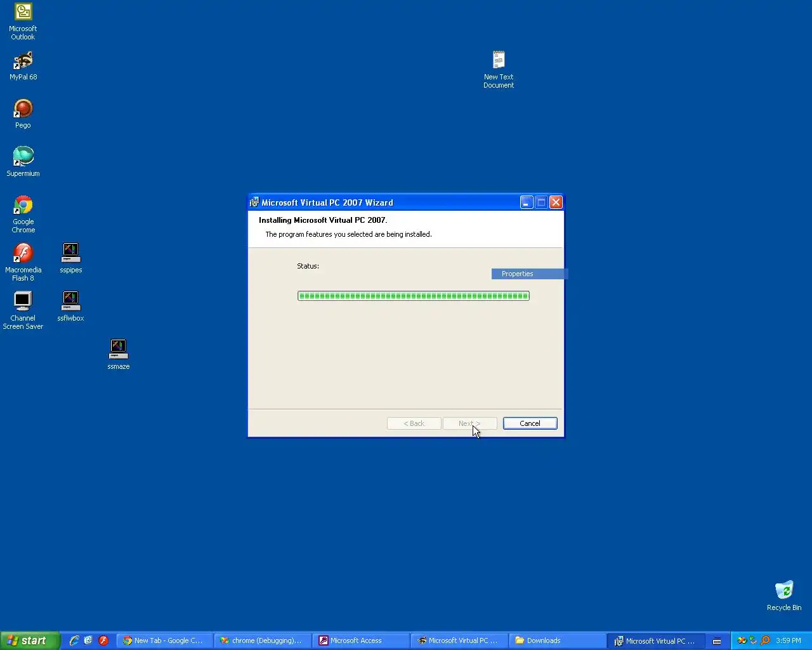Viewport: 812px width, 650px height.
Task: Click the active Microsoft Virtual PC Wizard taskbar button
Action: click(655, 640)
